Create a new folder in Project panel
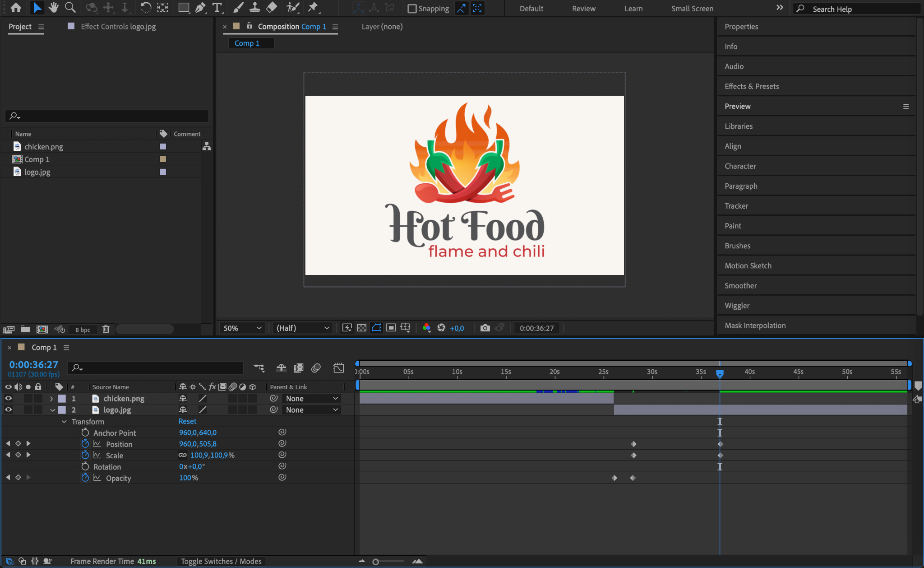The height and width of the screenshot is (568, 924). click(x=25, y=329)
